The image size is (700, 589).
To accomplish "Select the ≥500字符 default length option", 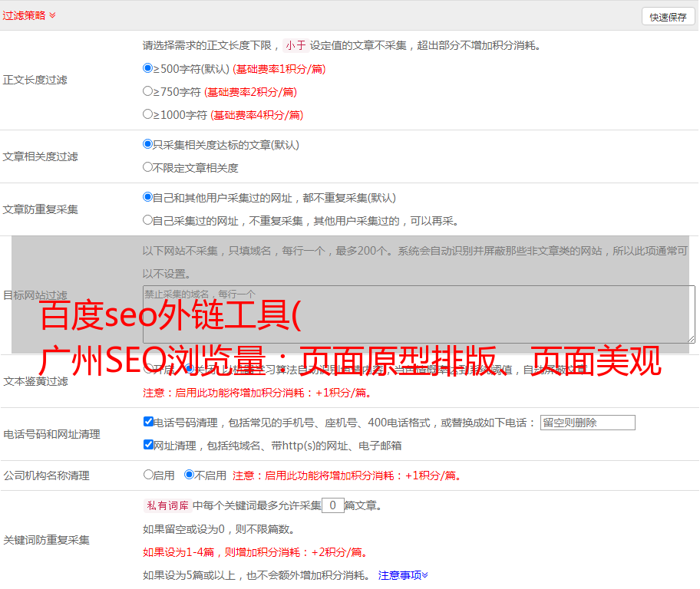I will pos(148,68).
